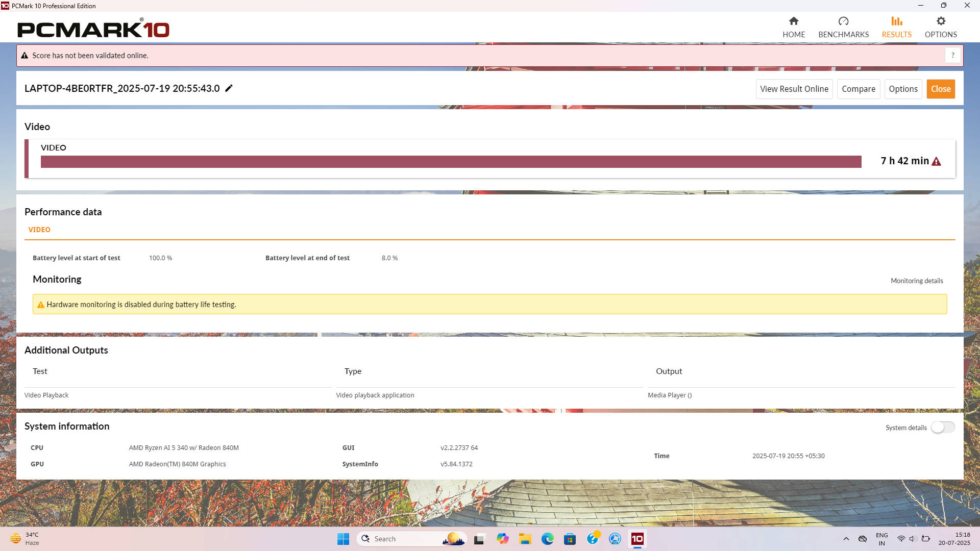Click the Home icon in navigation
Screen dimensions: 980x551
(x=793, y=21)
